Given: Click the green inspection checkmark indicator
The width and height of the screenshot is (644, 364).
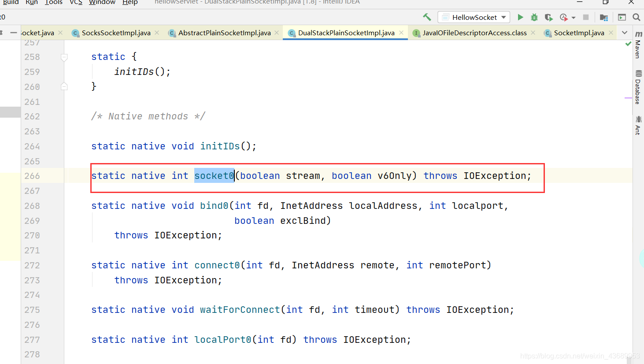Looking at the screenshot, I should tap(629, 44).
